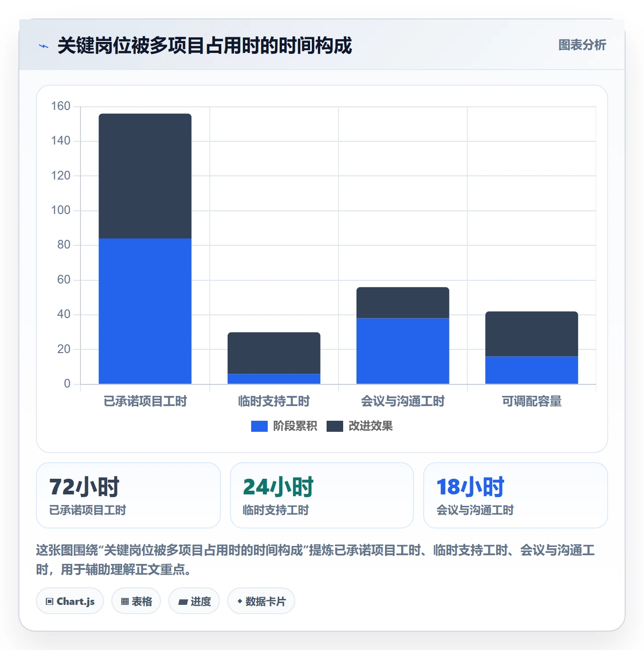
Task: Select the Chart.js tag chip
Action: (x=70, y=601)
